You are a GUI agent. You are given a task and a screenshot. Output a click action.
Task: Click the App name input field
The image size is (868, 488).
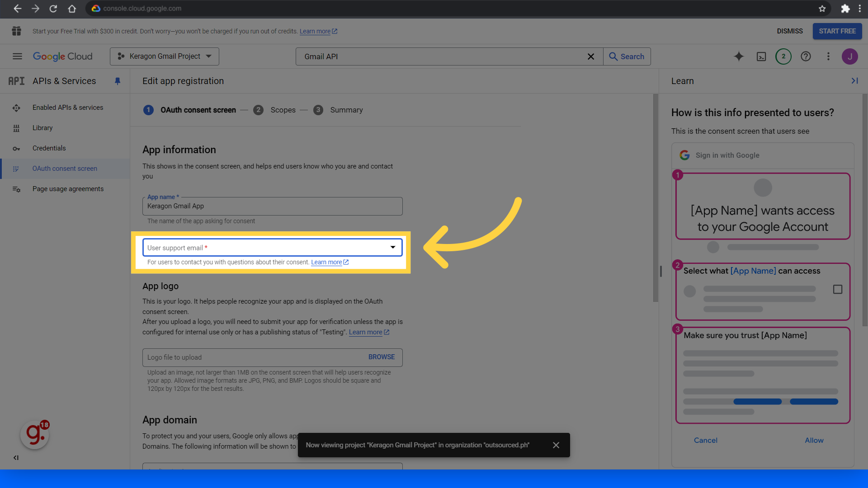point(272,206)
